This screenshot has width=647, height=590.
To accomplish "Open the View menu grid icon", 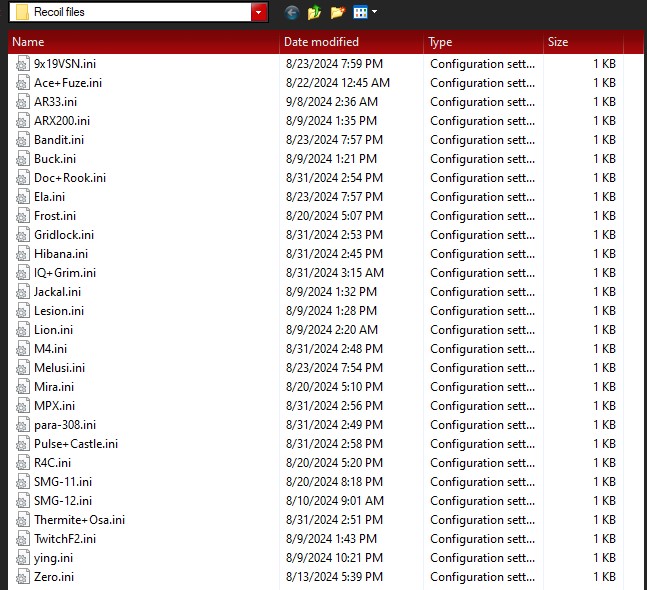I will point(360,12).
